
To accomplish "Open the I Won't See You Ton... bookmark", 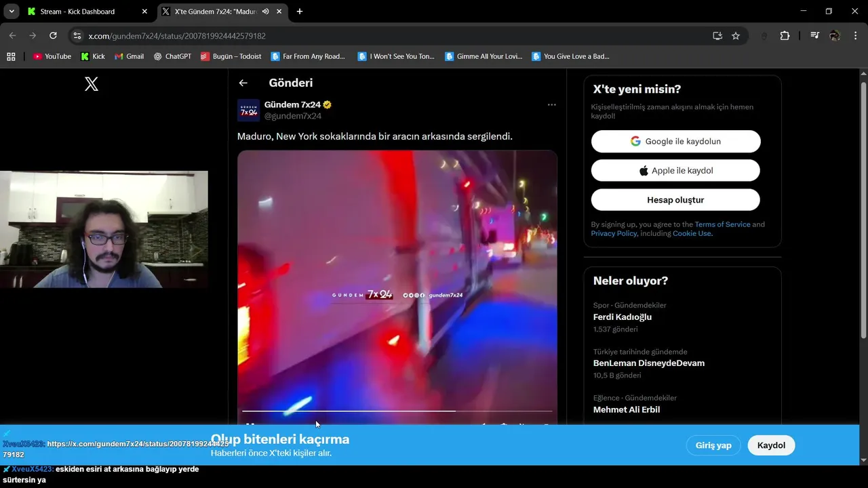I will (x=396, y=56).
